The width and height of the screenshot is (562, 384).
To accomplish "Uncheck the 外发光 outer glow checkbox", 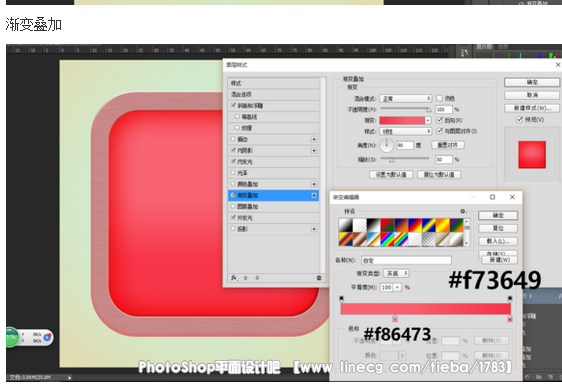I will [233, 217].
